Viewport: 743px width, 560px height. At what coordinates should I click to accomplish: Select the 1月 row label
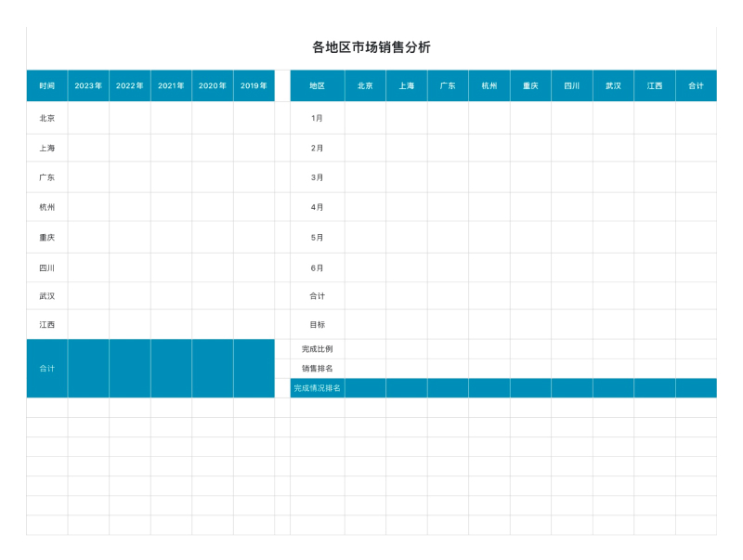(x=317, y=118)
